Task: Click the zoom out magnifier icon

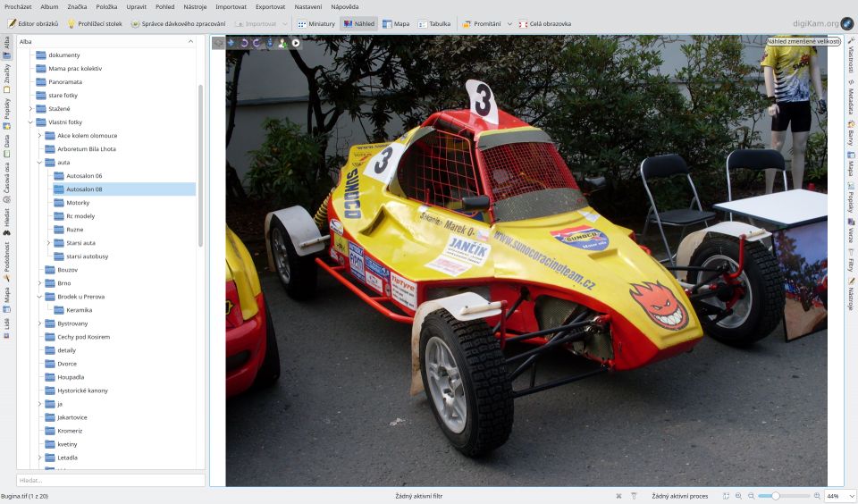Action: (752, 496)
